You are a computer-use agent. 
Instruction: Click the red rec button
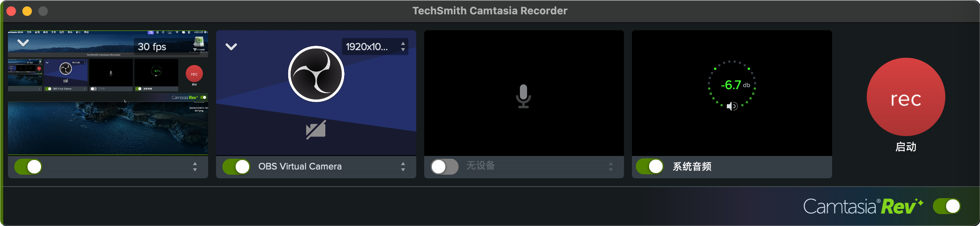click(905, 97)
